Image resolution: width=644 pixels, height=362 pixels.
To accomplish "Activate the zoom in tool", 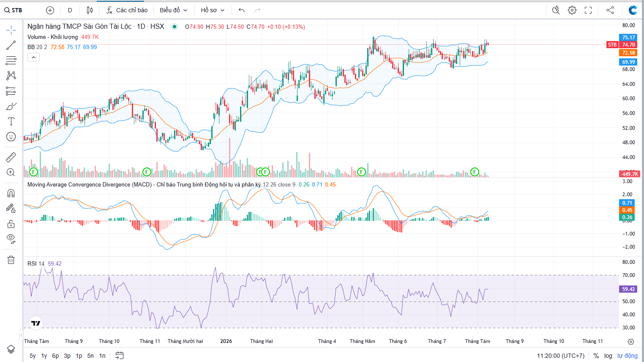I will pyautogui.click(x=11, y=173).
